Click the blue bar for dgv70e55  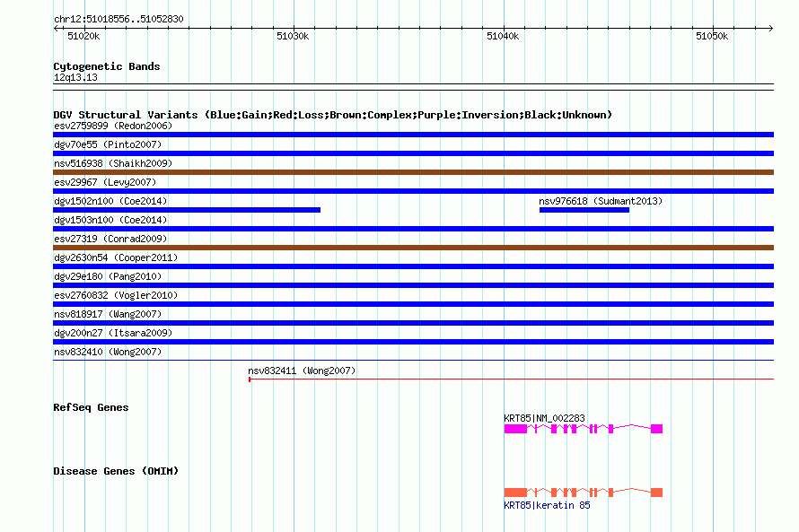pos(413,153)
